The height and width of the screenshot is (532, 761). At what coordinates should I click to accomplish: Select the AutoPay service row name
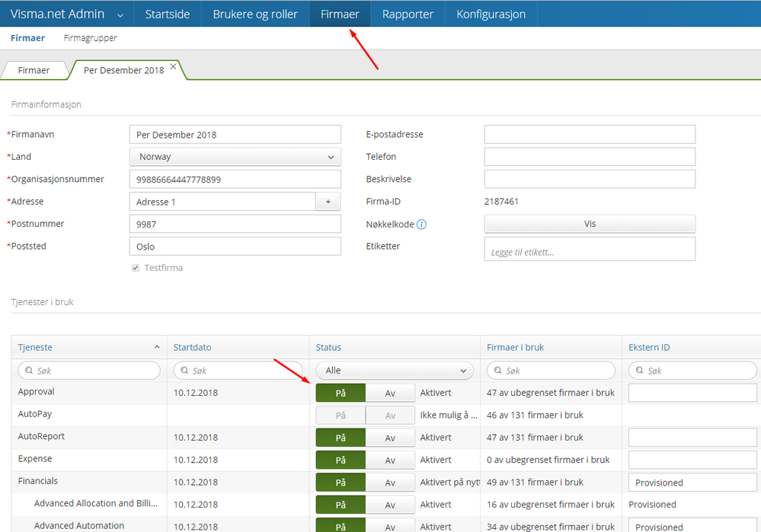tap(34, 414)
